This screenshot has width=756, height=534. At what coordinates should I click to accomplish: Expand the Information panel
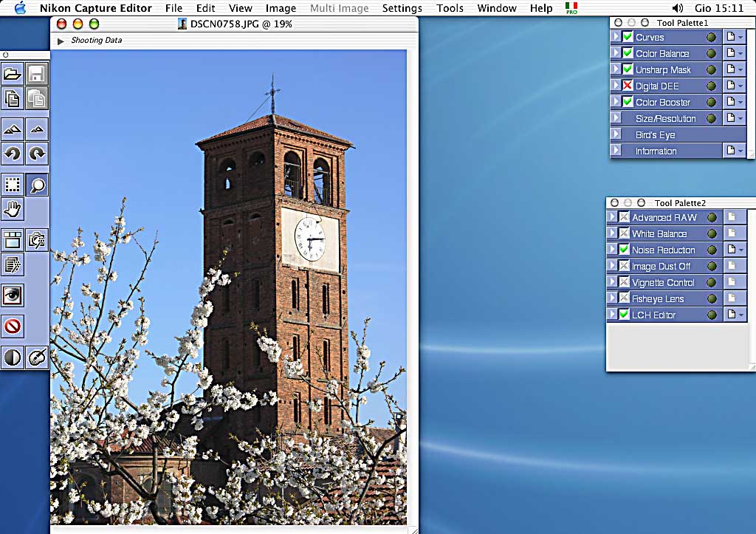pos(616,151)
